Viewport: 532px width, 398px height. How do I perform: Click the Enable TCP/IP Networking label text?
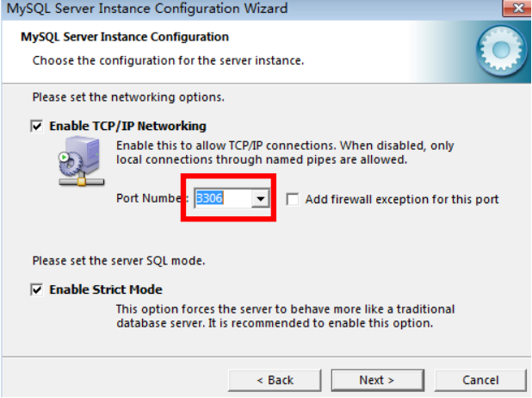pyautogui.click(x=127, y=127)
